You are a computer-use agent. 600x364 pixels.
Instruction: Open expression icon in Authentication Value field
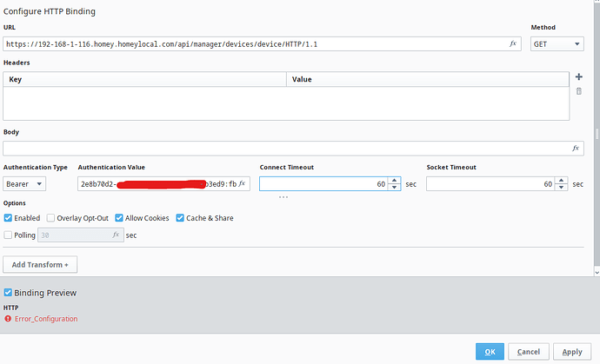point(242,183)
